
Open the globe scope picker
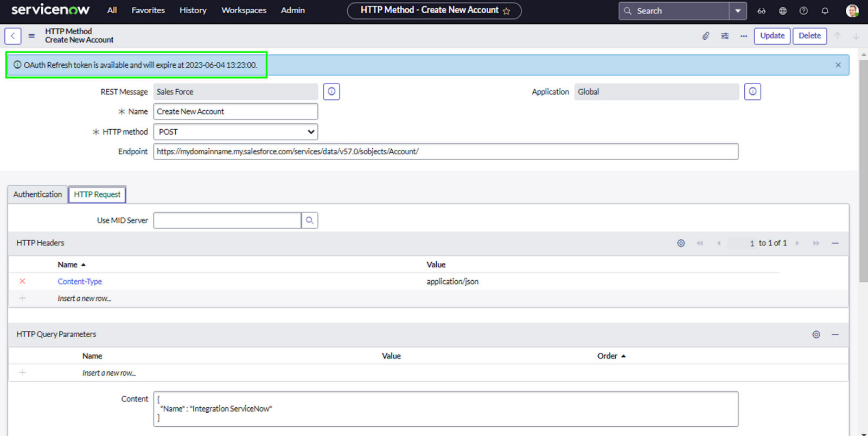(x=783, y=11)
